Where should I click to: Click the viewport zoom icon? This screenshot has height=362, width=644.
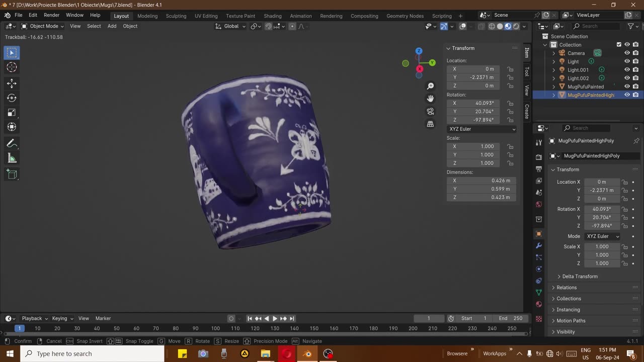click(431, 86)
